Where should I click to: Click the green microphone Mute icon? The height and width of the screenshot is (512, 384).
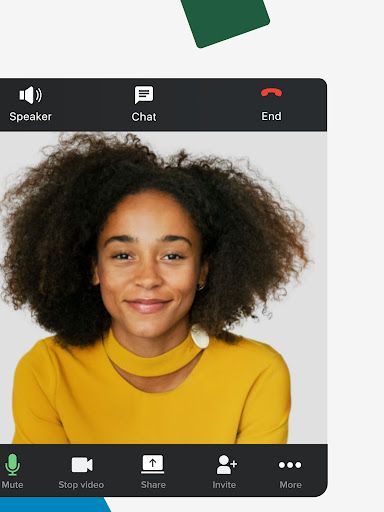13,465
